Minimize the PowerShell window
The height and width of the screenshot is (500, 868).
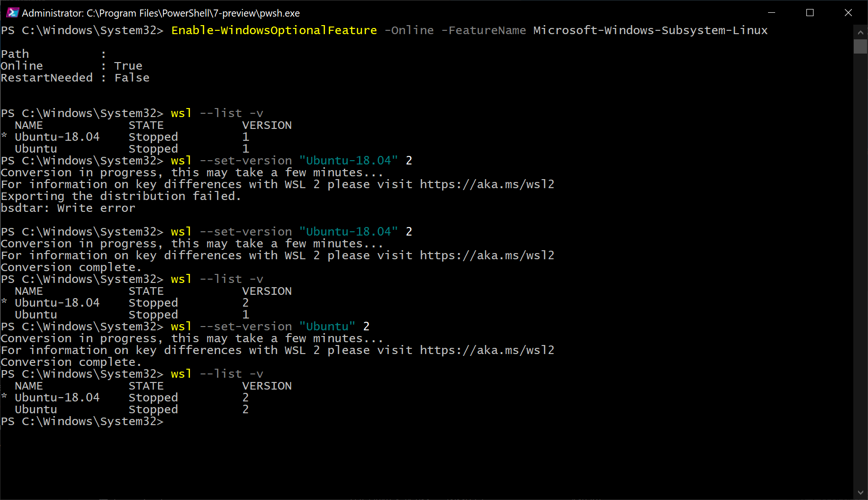(x=771, y=13)
